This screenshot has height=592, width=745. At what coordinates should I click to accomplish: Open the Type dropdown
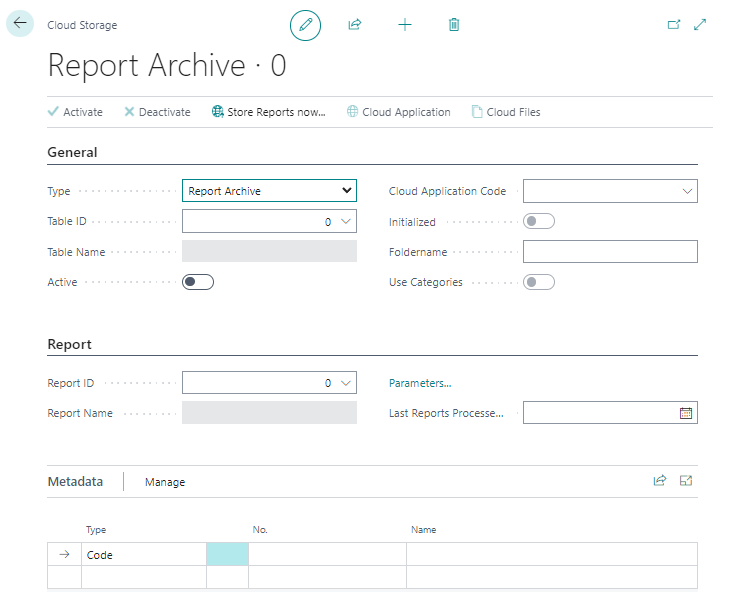pos(269,191)
